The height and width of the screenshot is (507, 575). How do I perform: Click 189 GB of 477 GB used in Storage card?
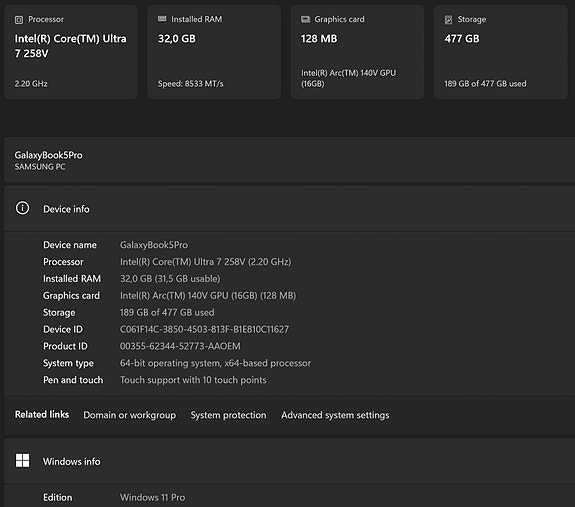click(485, 84)
